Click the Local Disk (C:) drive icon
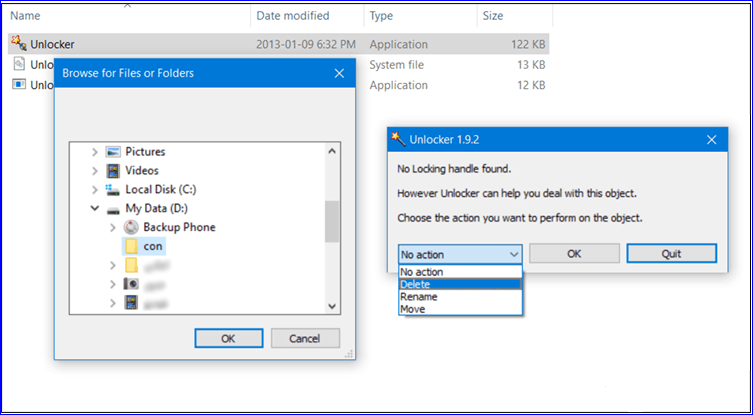Image resolution: width=753 pixels, height=415 pixels. coord(113,189)
